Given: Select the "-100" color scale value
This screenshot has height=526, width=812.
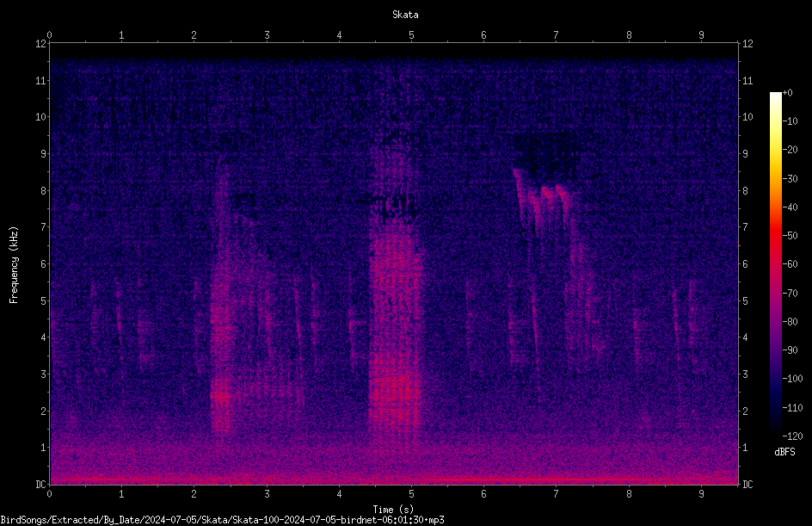Looking at the screenshot, I should tap(792, 379).
